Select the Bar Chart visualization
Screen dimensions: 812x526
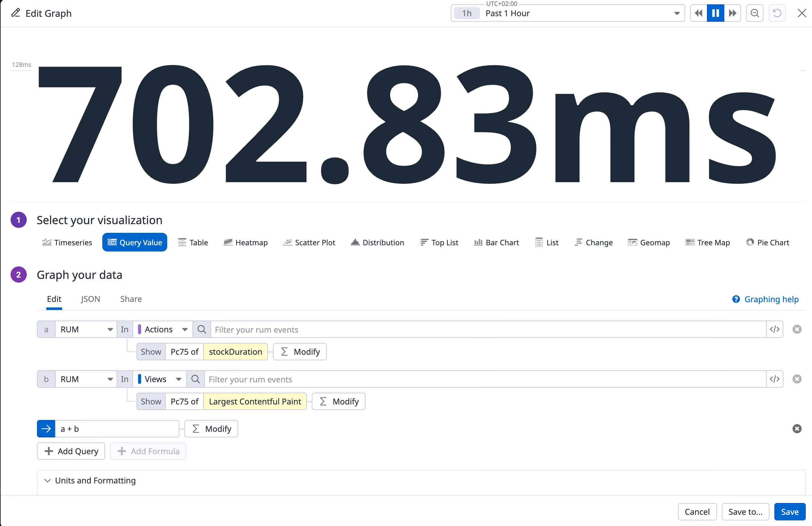(496, 242)
